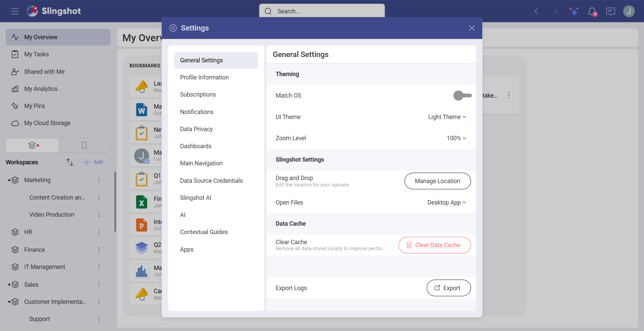The image size is (644, 331).
Task: Open Subscriptions settings
Action: pyautogui.click(x=216, y=95)
